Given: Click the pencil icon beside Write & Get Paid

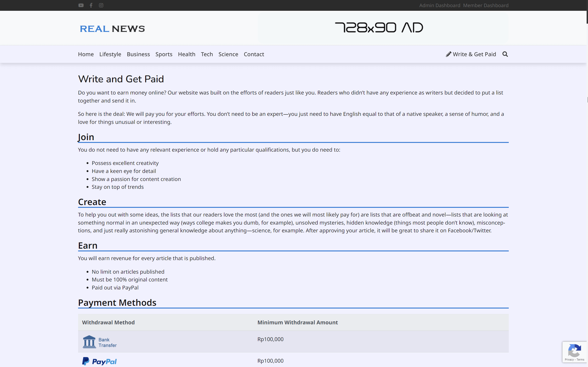Looking at the screenshot, I should coord(448,54).
